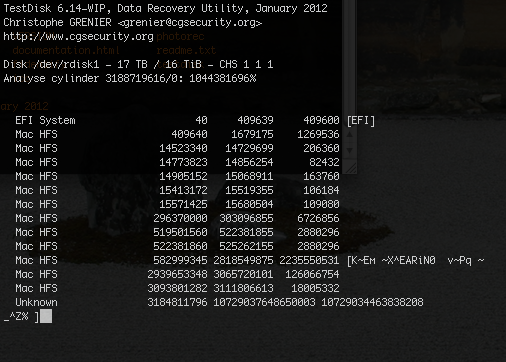Select the 'TestDisk 6.14-WIP' title line
This screenshot has height=362, width=506.
click(x=165, y=8)
